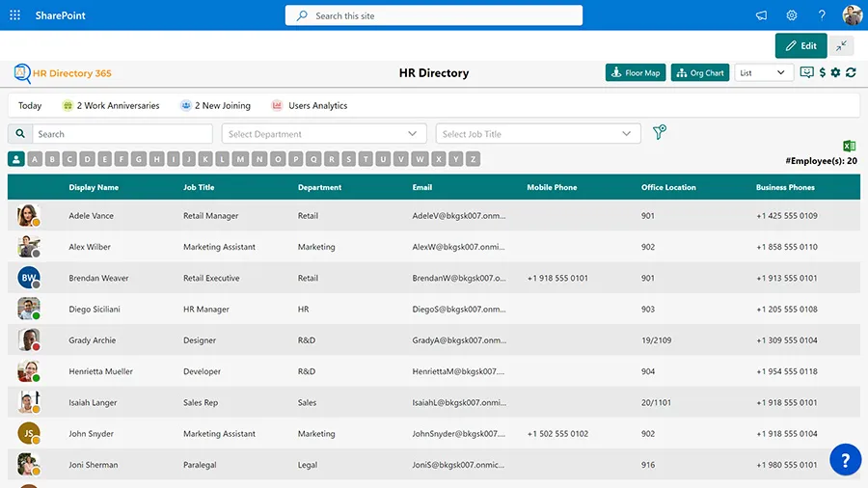This screenshot has height=488, width=868.
Task: Filter names by letter A
Action: [x=35, y=159]
